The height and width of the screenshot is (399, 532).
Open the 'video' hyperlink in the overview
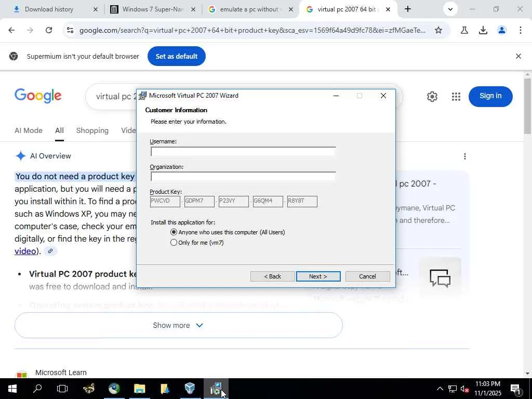tap(25, 251)
